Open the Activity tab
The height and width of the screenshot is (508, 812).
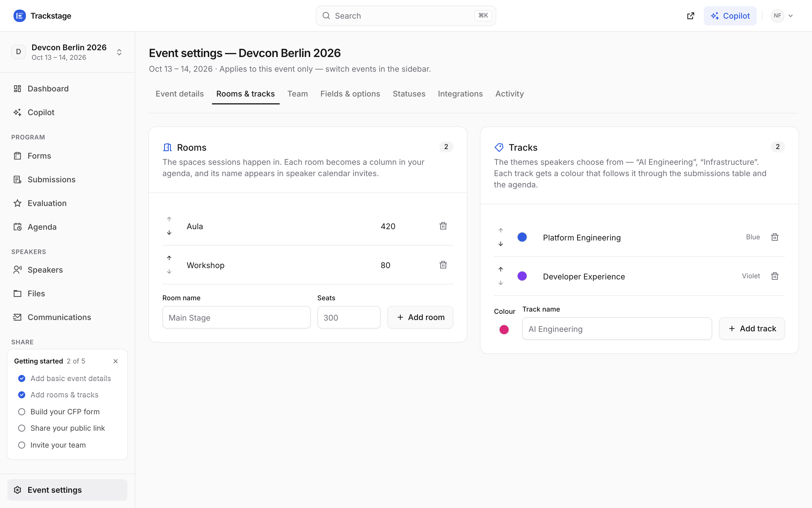pos(509,94)
